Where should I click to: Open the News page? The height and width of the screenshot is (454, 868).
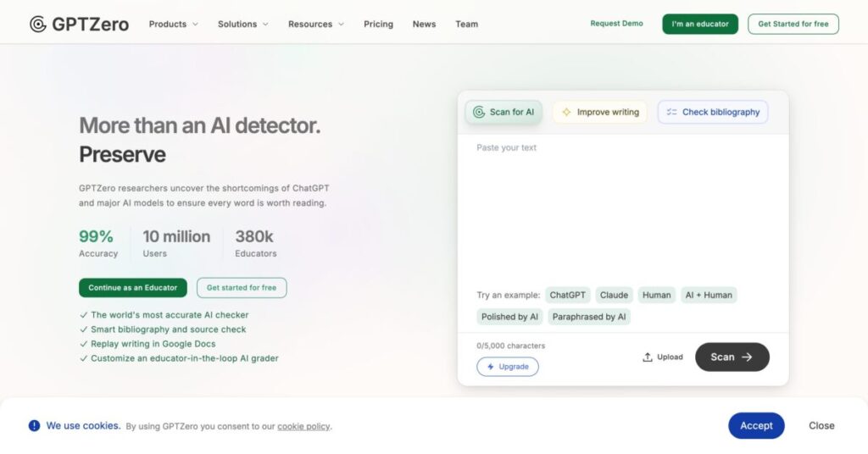pos(424,25)
